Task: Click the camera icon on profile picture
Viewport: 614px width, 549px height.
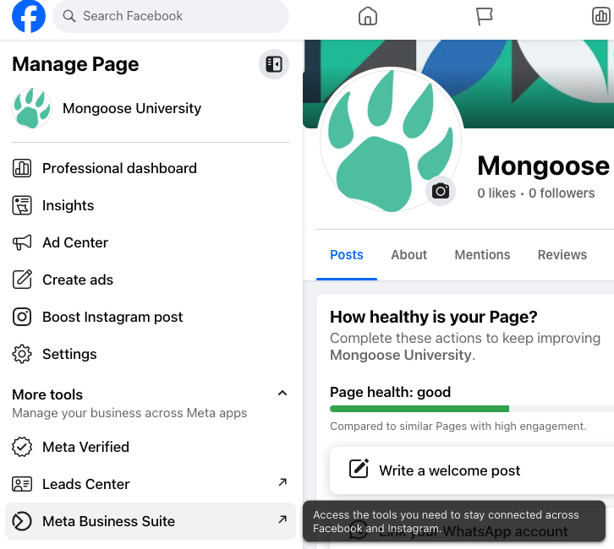Action: (x=440, y=191)
